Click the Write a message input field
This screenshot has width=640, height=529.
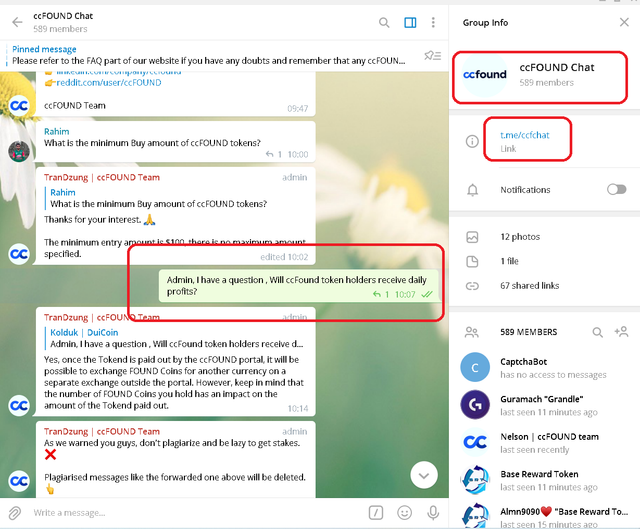(196, 513)
